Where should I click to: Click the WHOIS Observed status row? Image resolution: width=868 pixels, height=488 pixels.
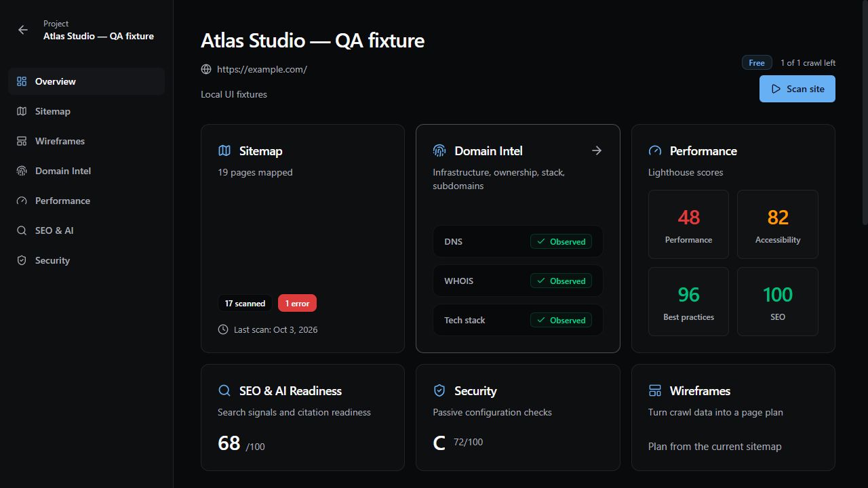pos(518,281)
